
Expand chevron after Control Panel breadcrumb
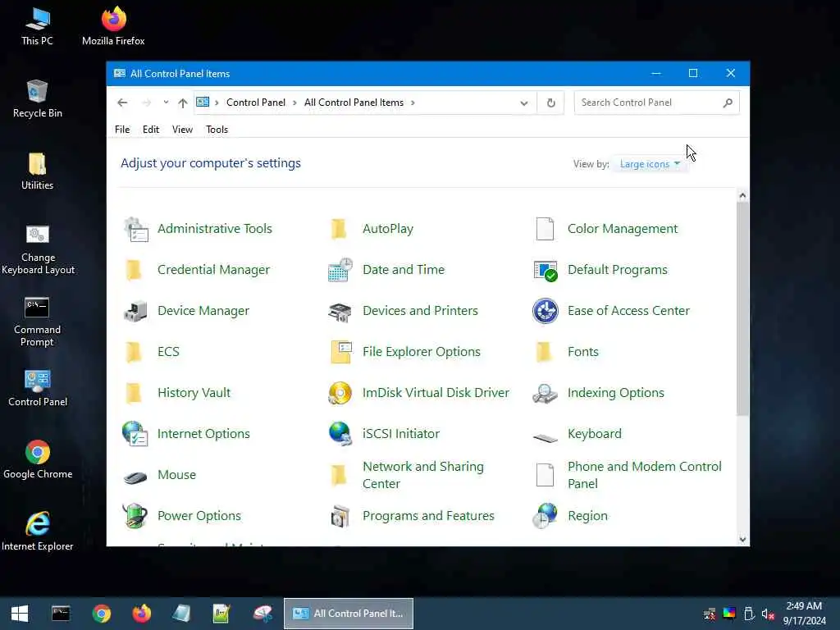coord(294,103)
